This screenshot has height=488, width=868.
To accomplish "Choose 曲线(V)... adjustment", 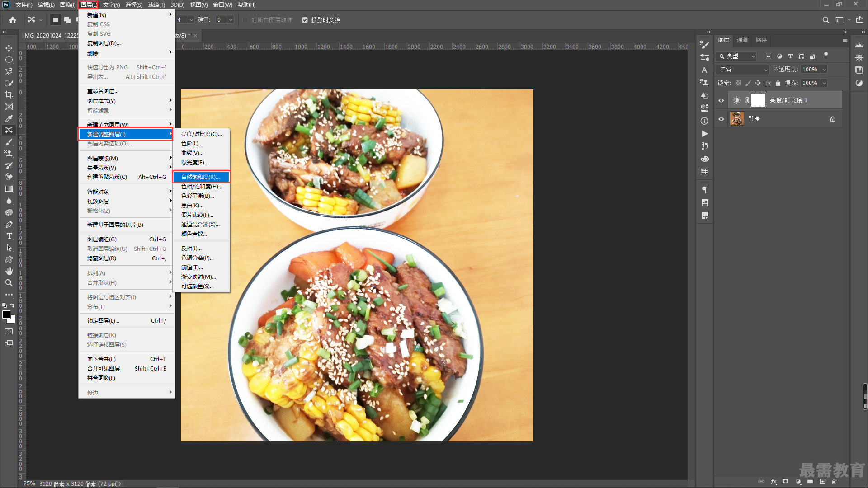I will 202,153.
